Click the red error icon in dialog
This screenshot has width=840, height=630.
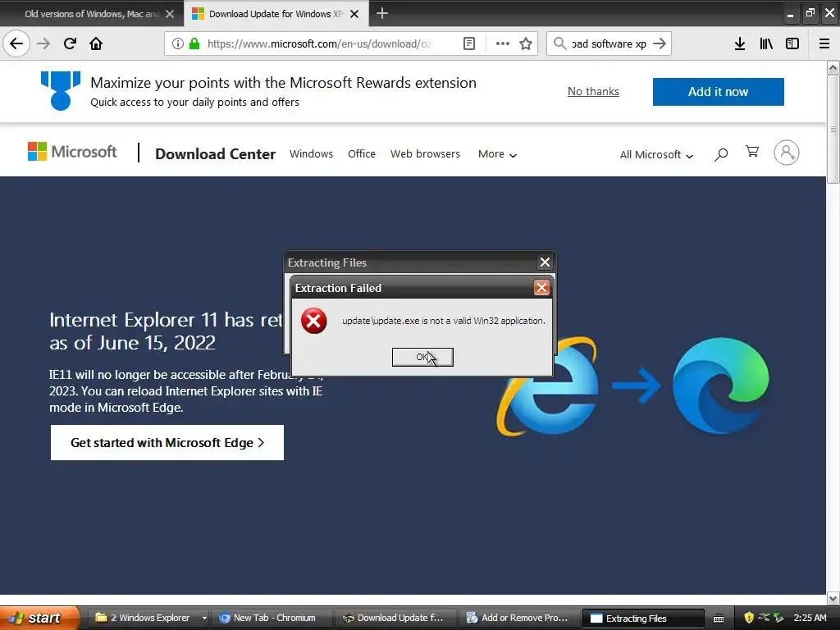[x=314, y=321]
